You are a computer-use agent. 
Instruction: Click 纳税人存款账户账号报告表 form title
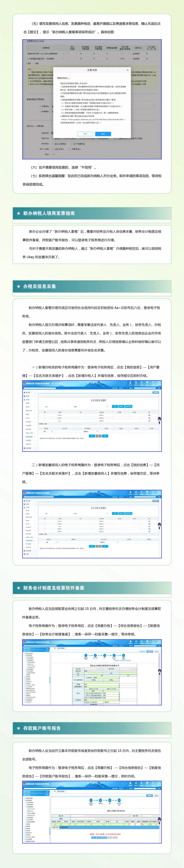point(116,811)
